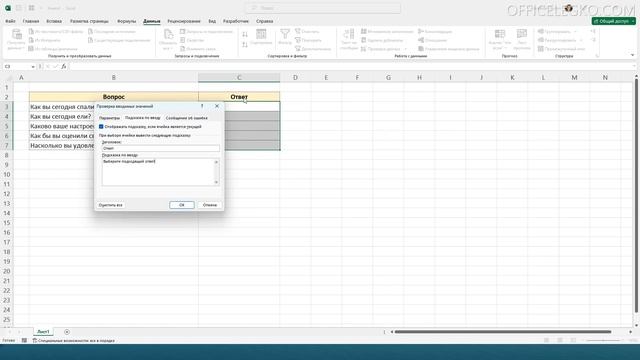The image size is (640, 360).
Task: Click the From Web (Из Интернета) icon
Action: click(x=31, y=40)
